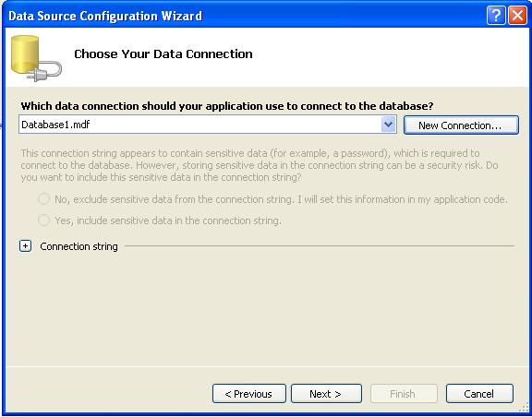Cancel the wizard
Image resolution: width=532 pixels, height=417 pixels.
tap(479, 394)
